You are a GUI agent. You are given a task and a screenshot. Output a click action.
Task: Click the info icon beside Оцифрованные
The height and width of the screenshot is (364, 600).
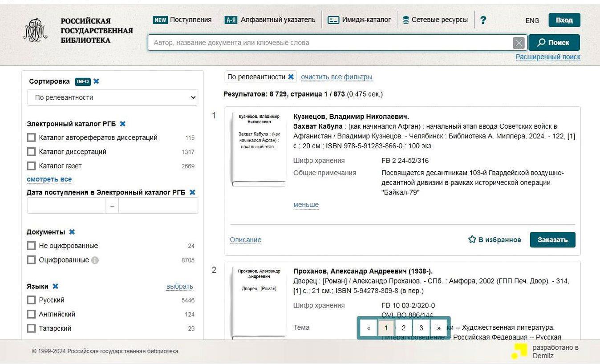pyautogui.click(x=95, y=260)
